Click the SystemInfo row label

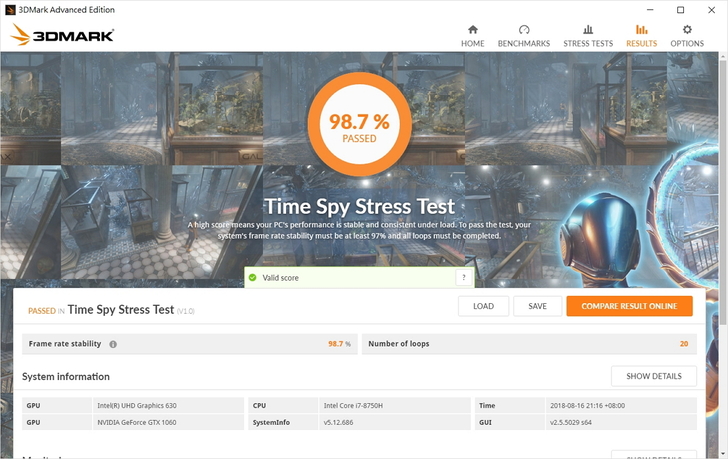[271, 422]
